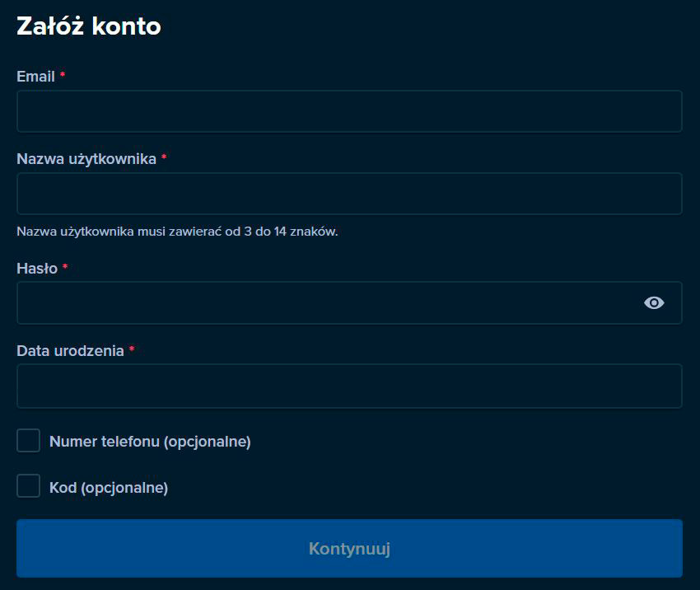This screenshot has width=700, height=590.
Task: Click the red asterisk beside Hasło
Action: [65, 267]
